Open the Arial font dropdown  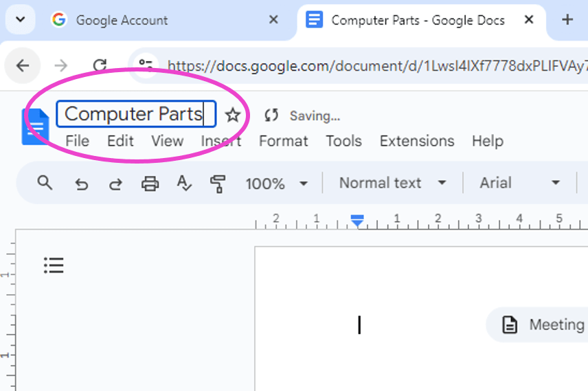pyautogui.click(x=519, y=183)
